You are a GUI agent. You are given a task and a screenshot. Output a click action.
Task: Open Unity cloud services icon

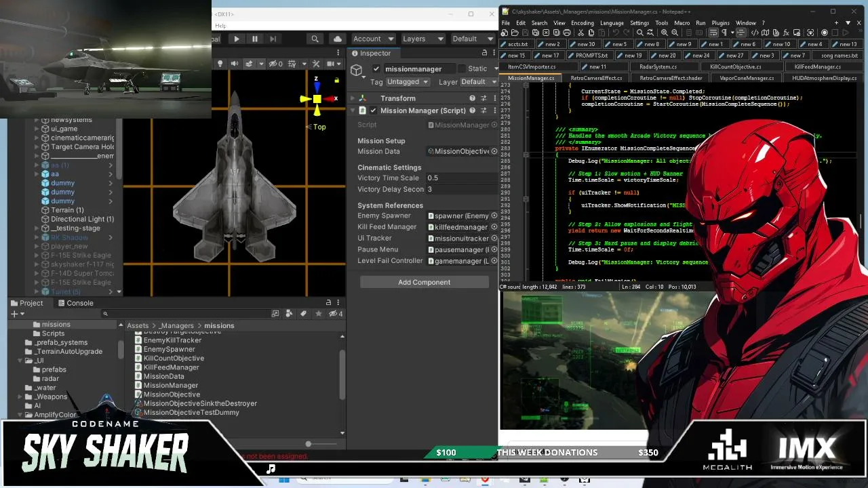pos(337,39)
